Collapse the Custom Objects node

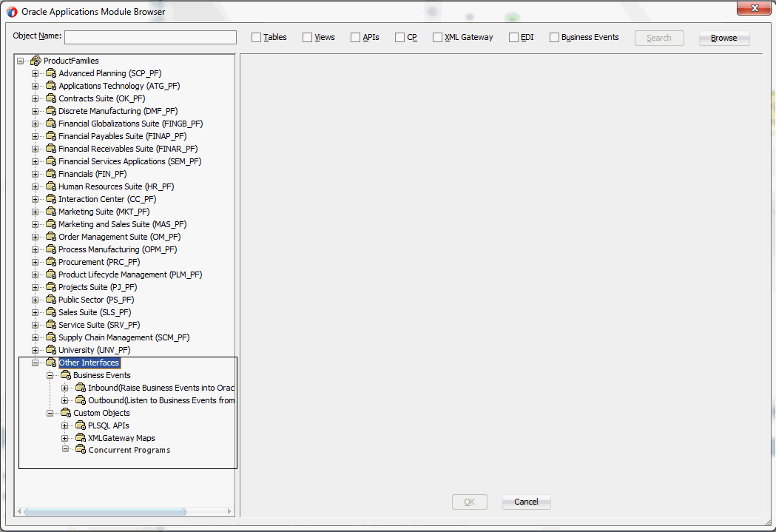pyautogui.click(x=50, y=413)
